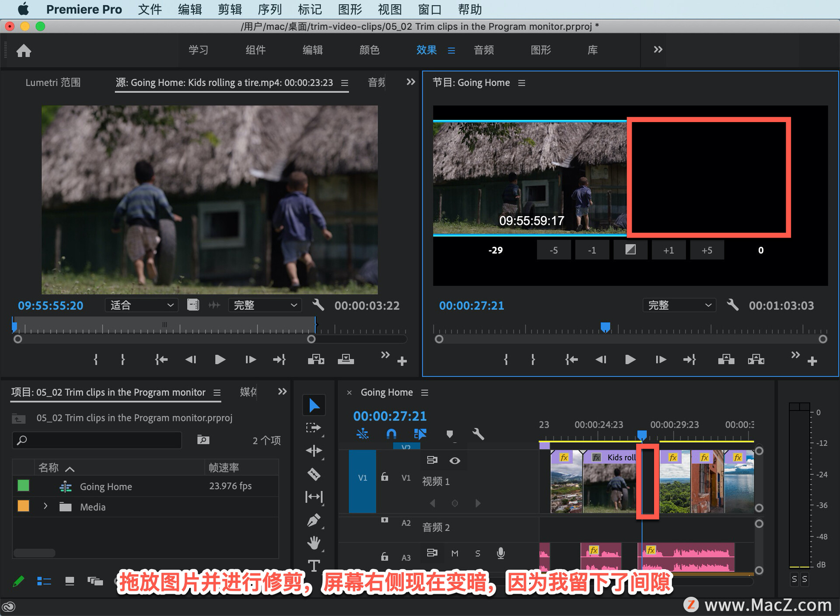Toggle Linked Selection in timeline

coord(420,434)
